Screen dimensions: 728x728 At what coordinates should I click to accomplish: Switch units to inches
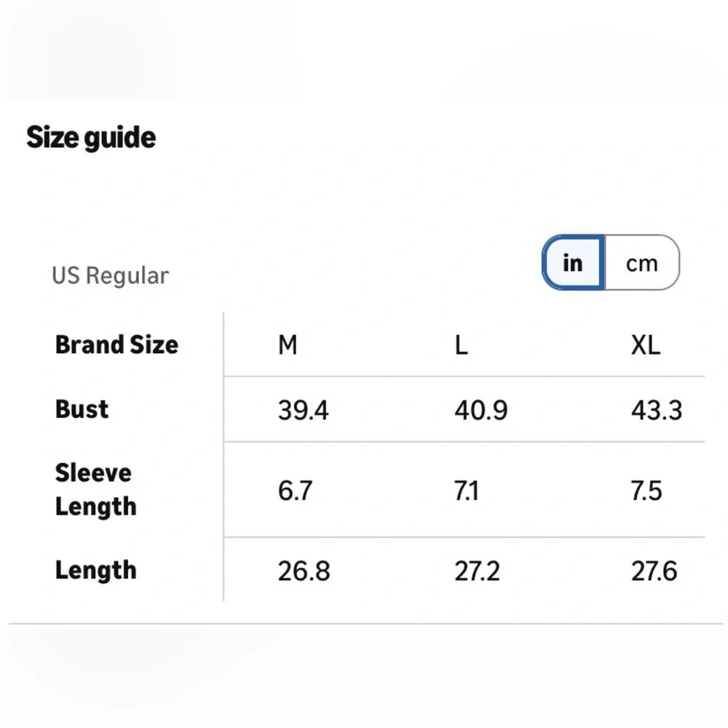point(573,263)
